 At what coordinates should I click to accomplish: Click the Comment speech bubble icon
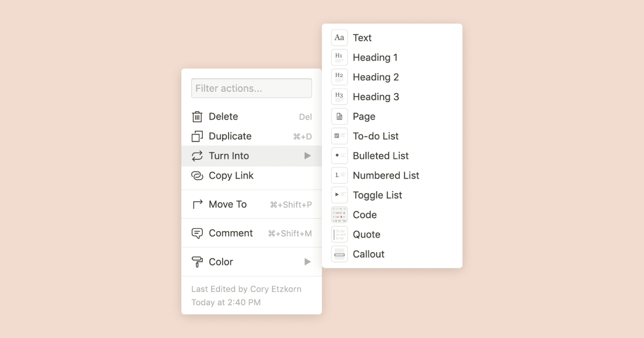tap(196, 233)
